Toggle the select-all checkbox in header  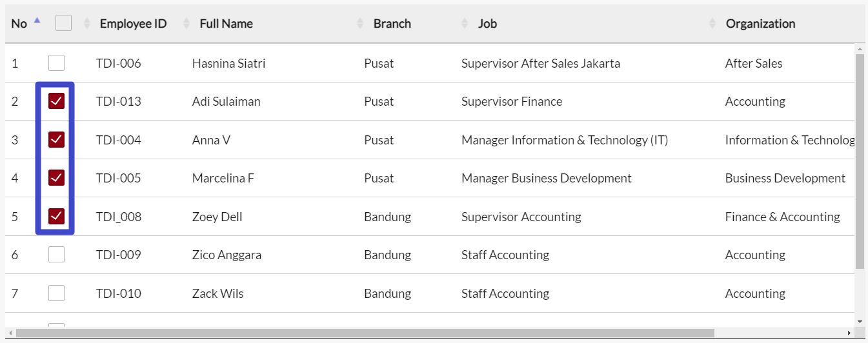(63, 23)
